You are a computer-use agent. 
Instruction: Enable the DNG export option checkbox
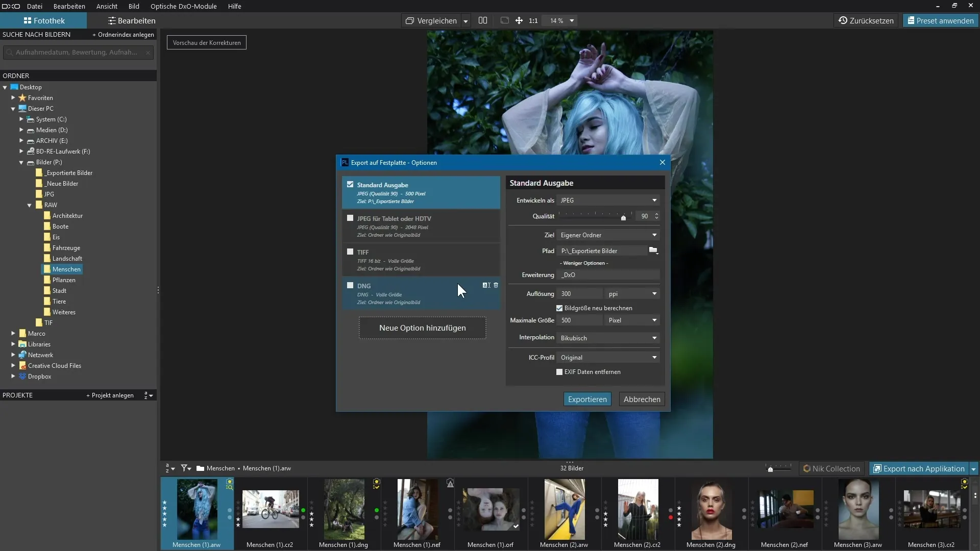click(x=350, y=286)
